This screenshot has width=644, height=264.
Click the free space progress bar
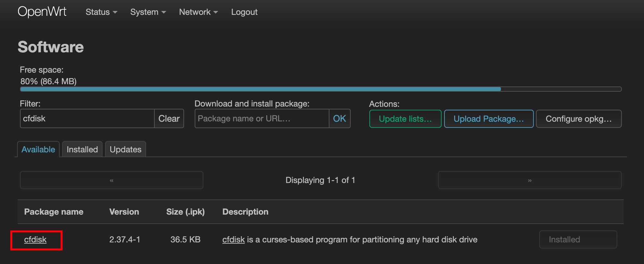point(320,89)
